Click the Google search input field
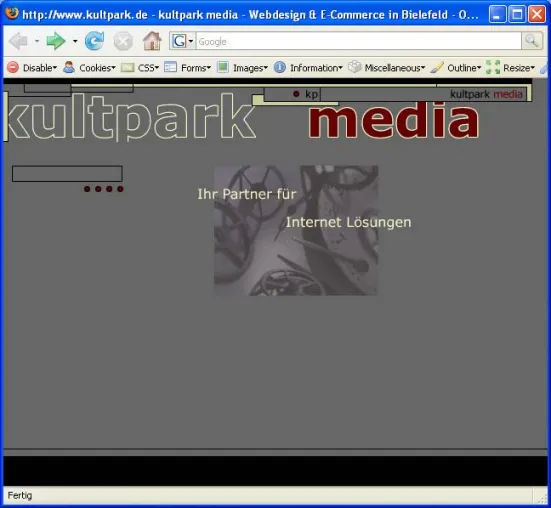The width and height of the screenshot is (551, 508). tap(358, 41)
